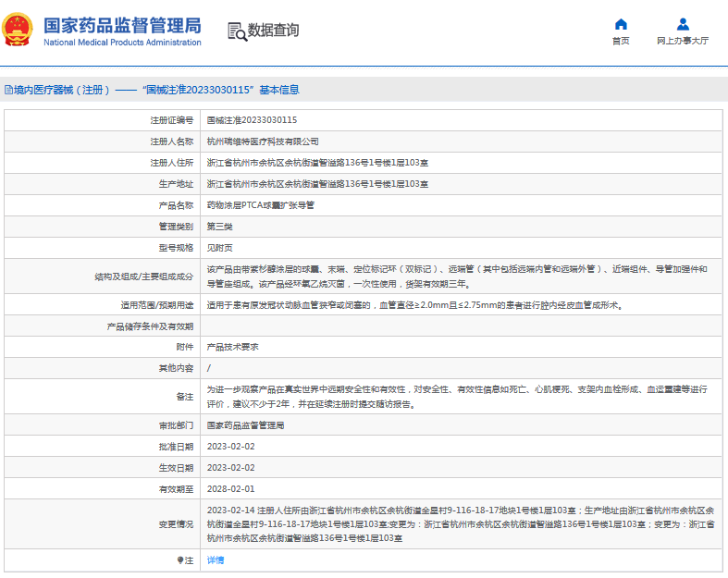Click the registration number value 国械注准20233030115
728x578 pixels.
pos(252,120)
